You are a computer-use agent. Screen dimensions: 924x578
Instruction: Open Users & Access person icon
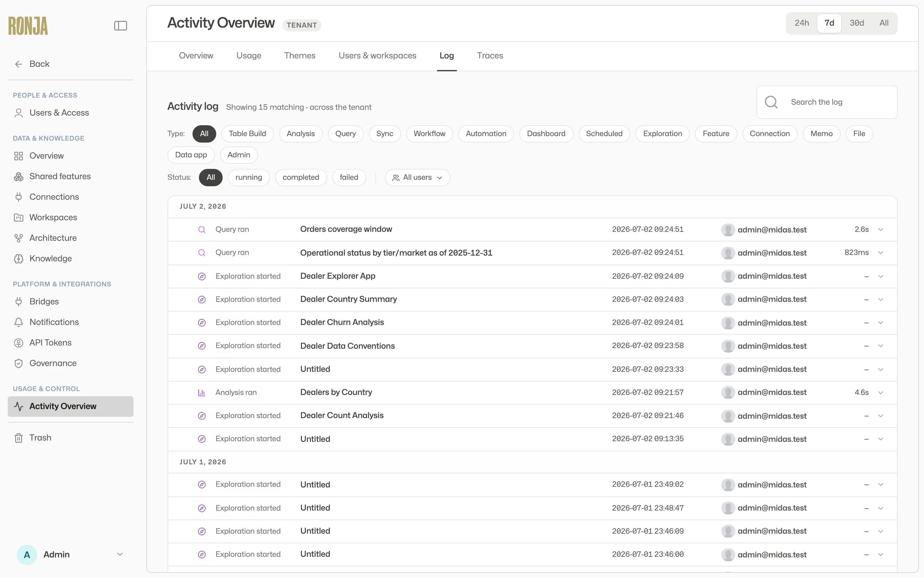tap(18, 113)
